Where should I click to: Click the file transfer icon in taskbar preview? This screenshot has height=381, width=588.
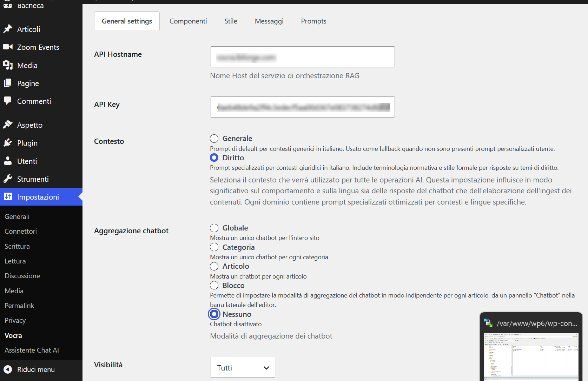tap(488, 323)
